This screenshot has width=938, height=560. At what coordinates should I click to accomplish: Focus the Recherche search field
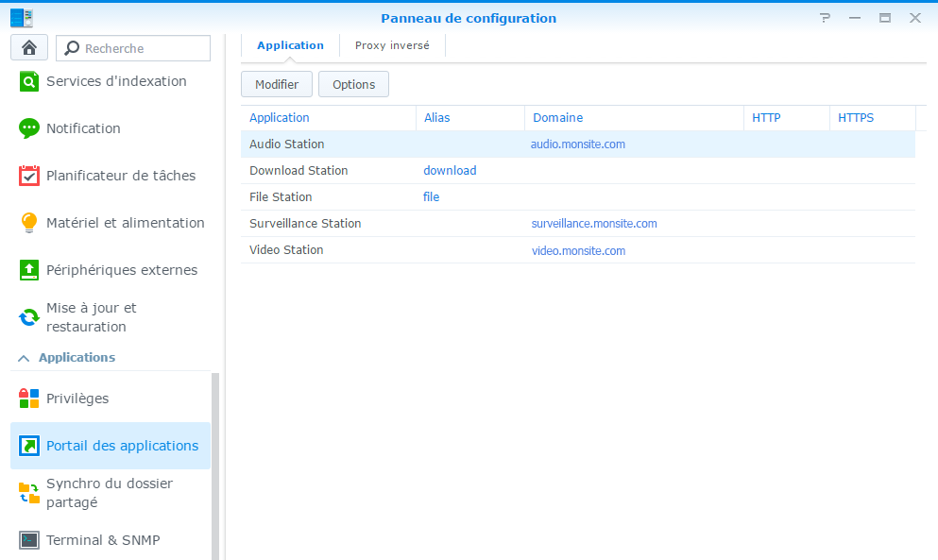pyautogui.click(x=133, y=48)
